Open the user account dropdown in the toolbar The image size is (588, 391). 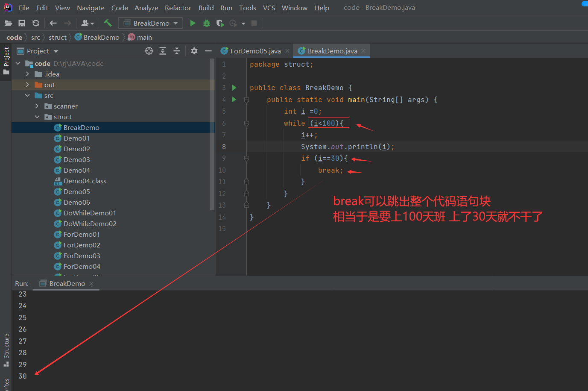pos(88,23)
